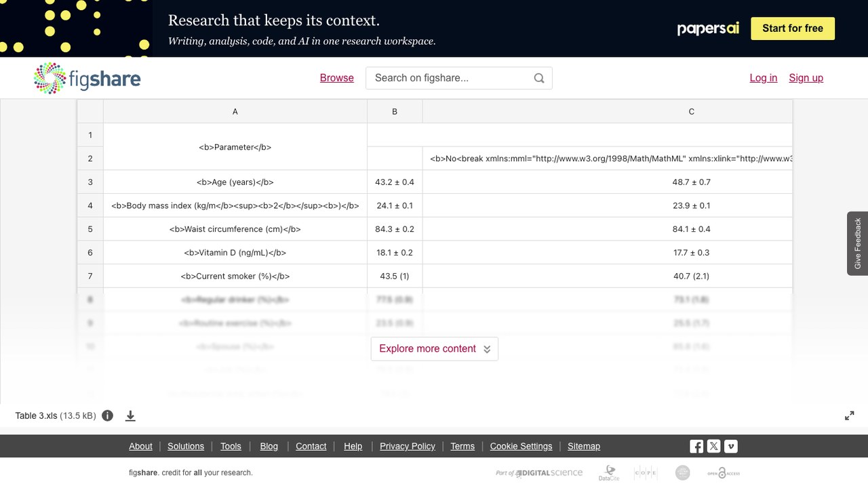The width and height of the screenshot is (868, 488).
Task: Click the DataCite logo in footer
Action: (608, 472)
